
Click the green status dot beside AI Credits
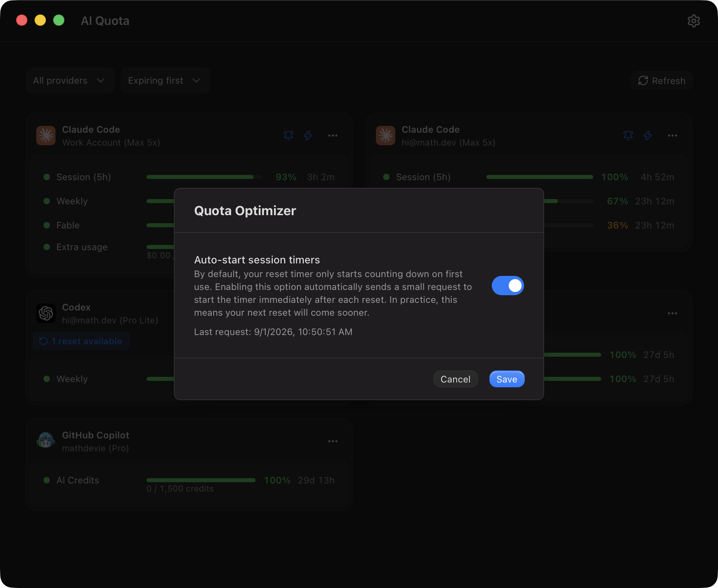(x=47, y=480)
